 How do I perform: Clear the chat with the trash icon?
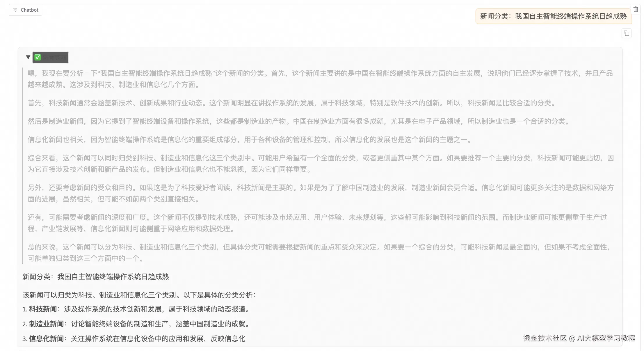636,9
